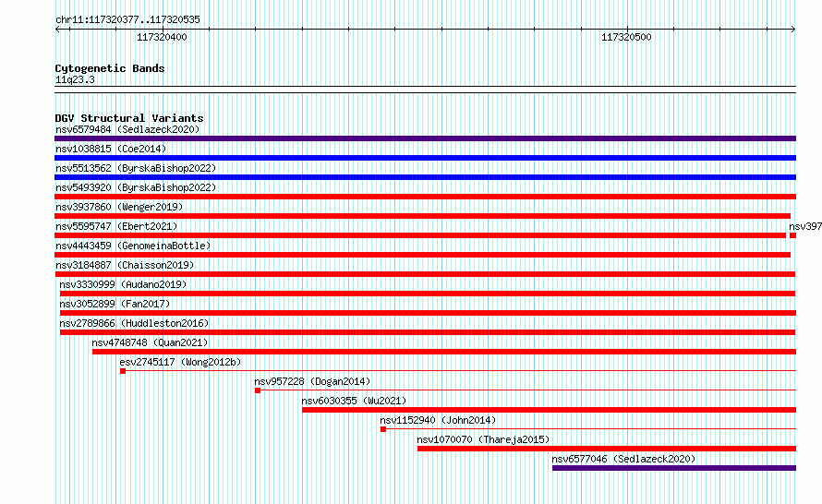Select the nsv6579484 purple variant bar
Image resolution: width=822 pixels, height=504 pixels.
pos(425,138)
